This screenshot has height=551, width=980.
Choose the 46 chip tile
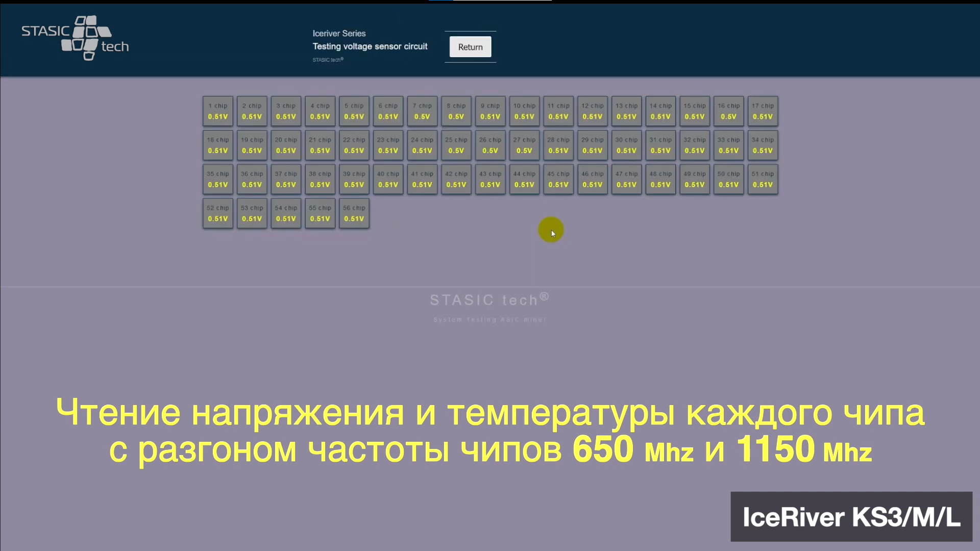tap(593, 179)
